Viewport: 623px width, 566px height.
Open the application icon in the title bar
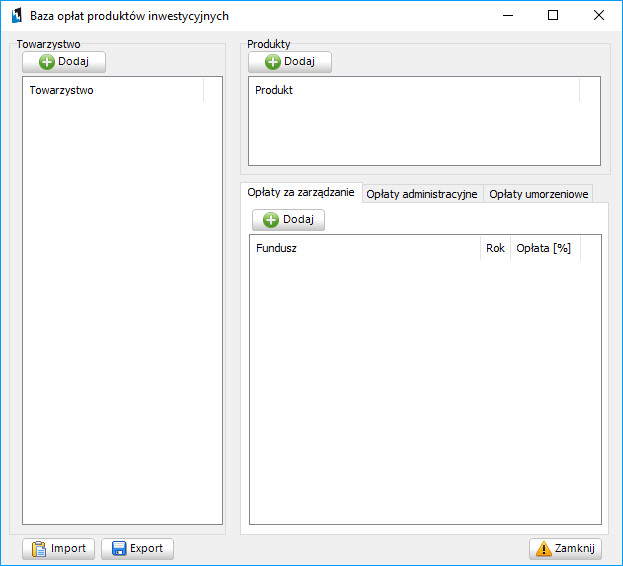[16, 16]
